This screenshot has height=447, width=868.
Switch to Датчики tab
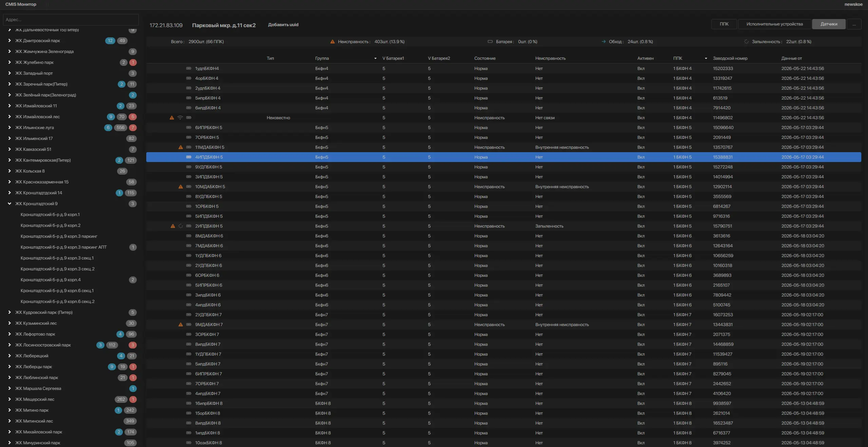tap(829, 24)
